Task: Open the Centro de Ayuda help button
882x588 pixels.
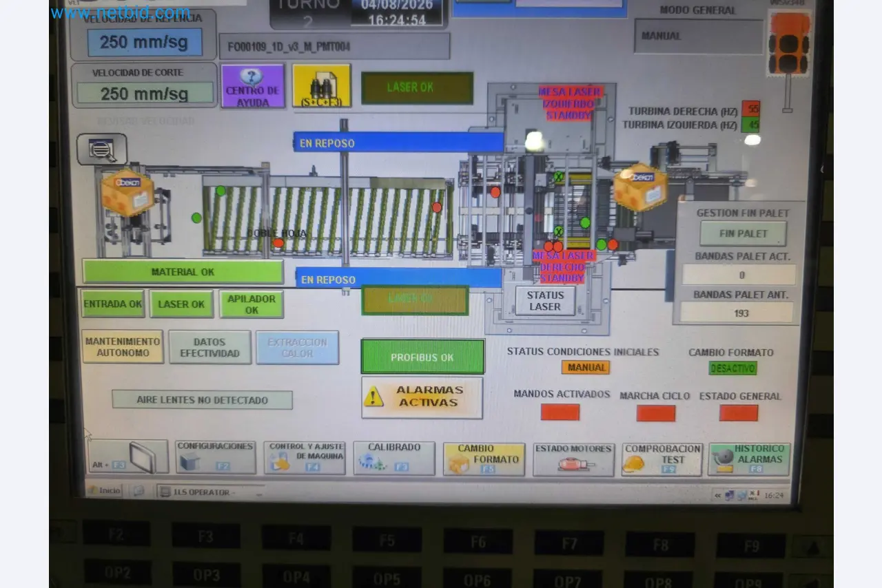Action: [x=252, y=86]
